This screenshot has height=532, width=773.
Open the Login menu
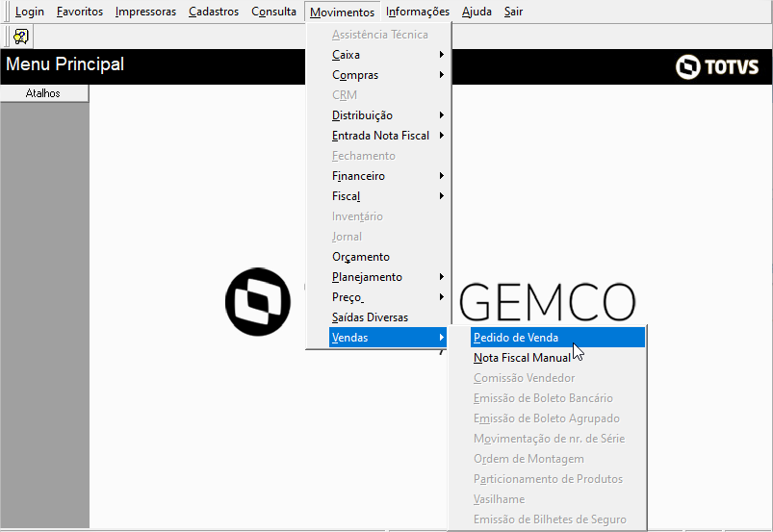(30, 12)
